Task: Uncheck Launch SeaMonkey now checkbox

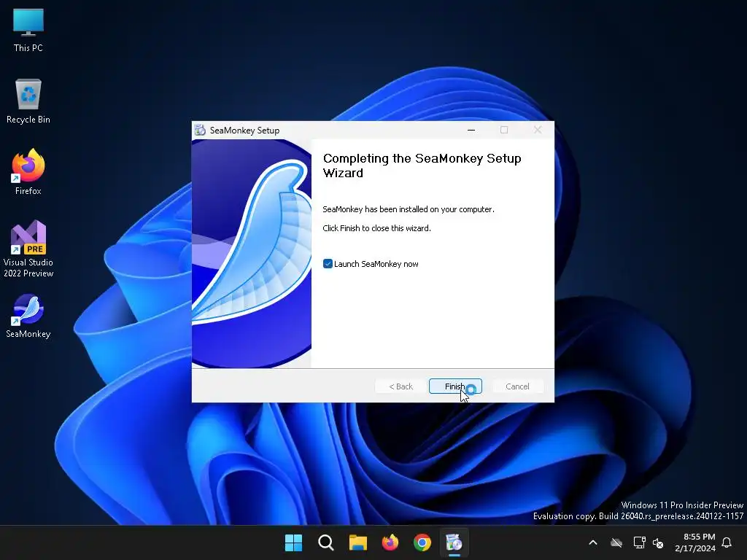Action: click(328, 264)
